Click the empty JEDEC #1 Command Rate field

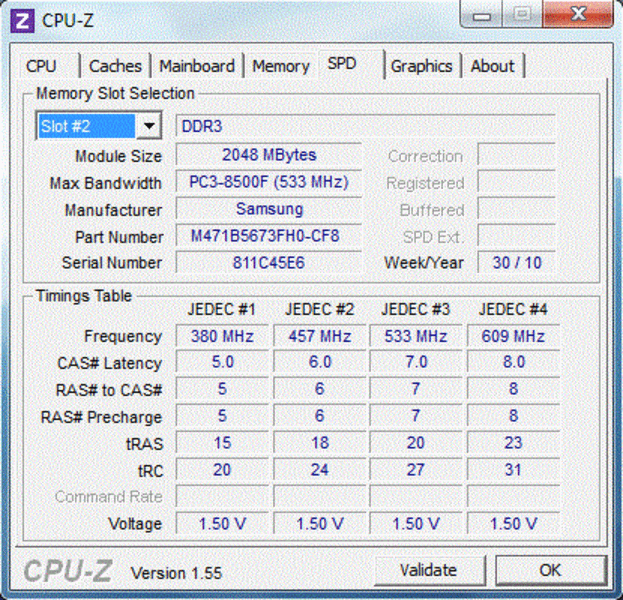pyautogui.click(x=222, y=497)
